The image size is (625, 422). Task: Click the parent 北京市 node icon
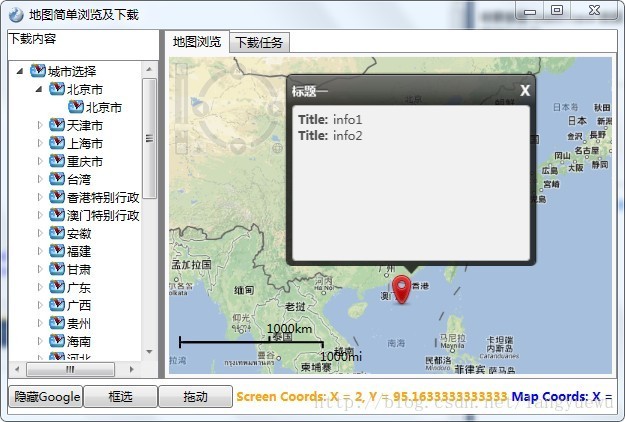pos(57,88)
